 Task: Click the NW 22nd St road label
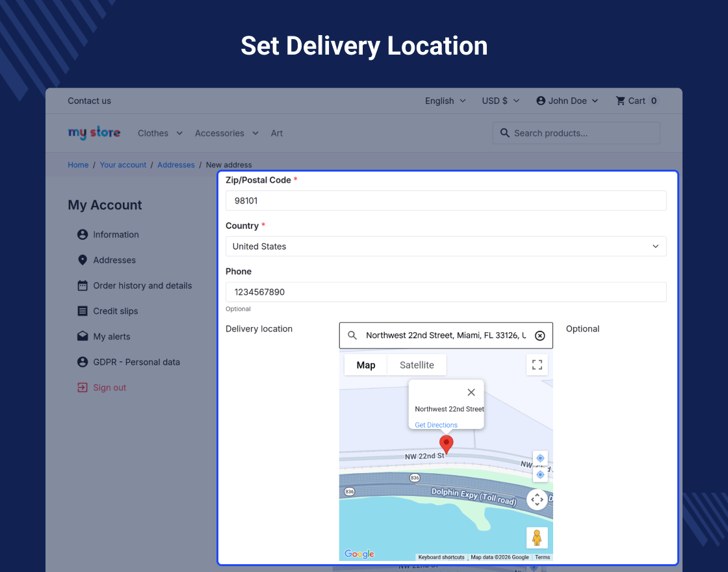point(424,456)
